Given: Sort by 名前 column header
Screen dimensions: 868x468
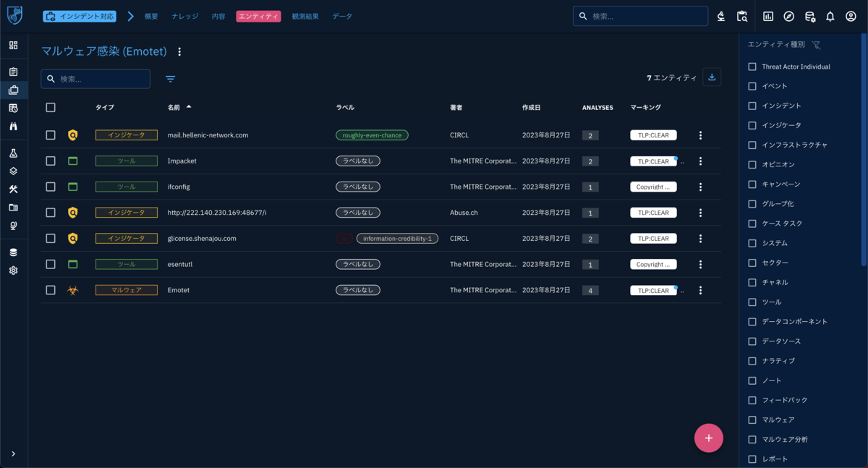Looking at the screenshot, I should click(x=174, y=107).
